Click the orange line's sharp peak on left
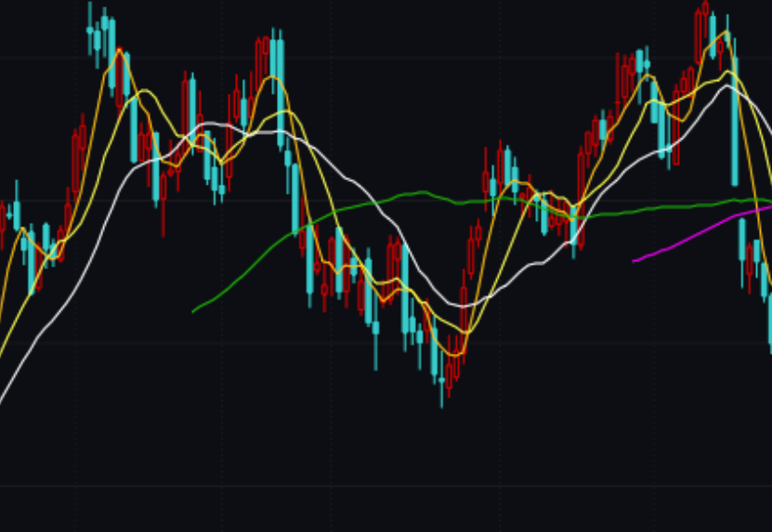Image resolution: width=772 pixels, height=532 pixels. [118, 50]
